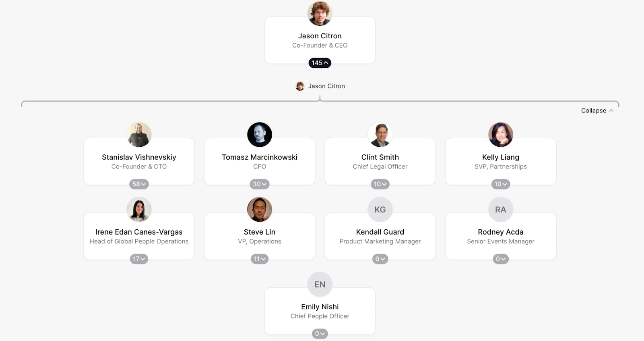
Task: Click Jason Citron's profile photo at top
Action: tap(320, 13)
